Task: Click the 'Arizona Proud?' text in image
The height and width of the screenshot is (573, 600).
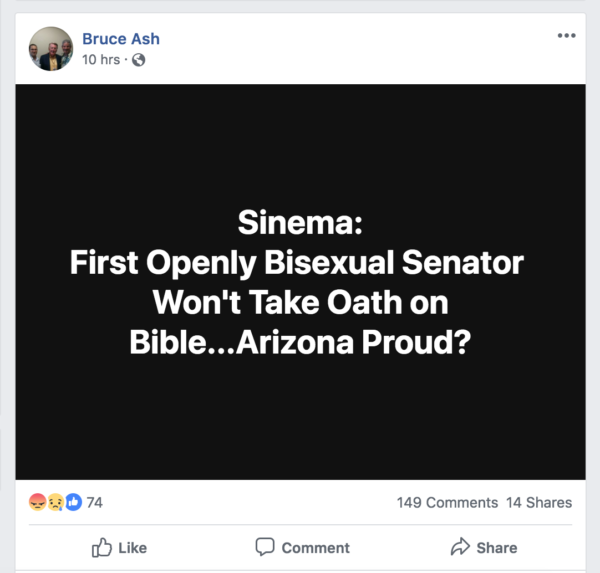Action: point(353,342)
